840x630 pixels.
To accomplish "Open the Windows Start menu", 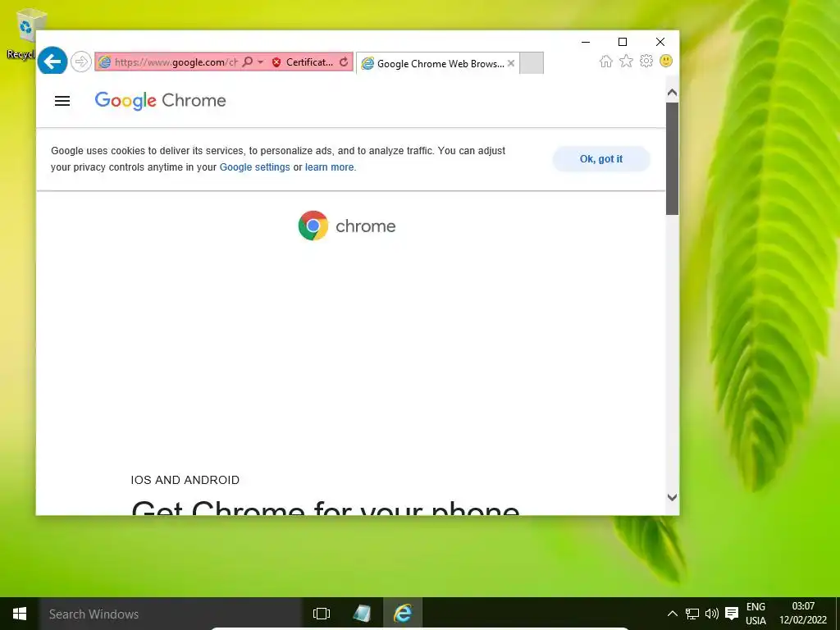I will 20,614.
